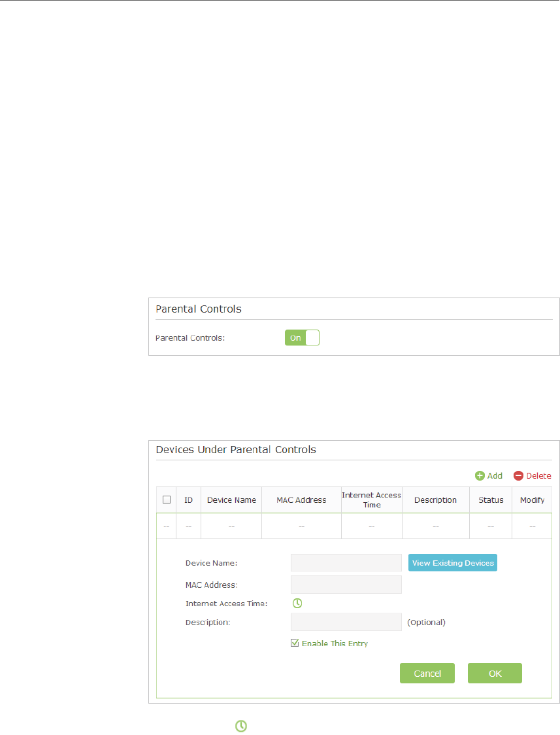Click the green Add plus icon
The height and width of the screenshot is (735, 560).
coord(480,476)
